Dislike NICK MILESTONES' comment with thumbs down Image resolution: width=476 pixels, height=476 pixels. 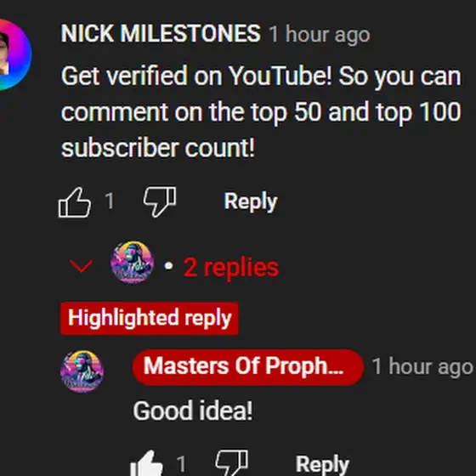[160, 202]
